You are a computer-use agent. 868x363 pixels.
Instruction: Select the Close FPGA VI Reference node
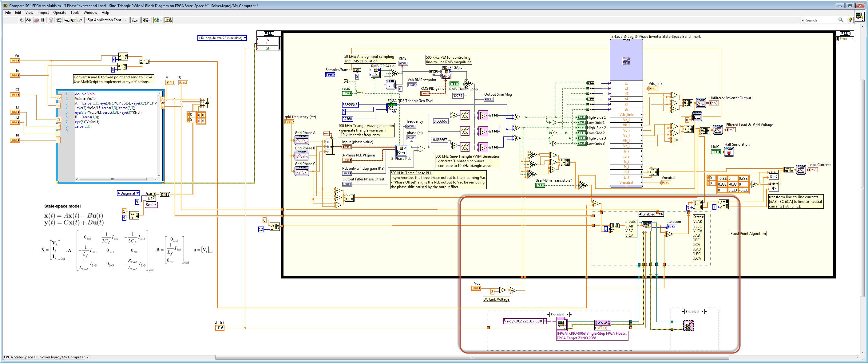pos(688,326)
